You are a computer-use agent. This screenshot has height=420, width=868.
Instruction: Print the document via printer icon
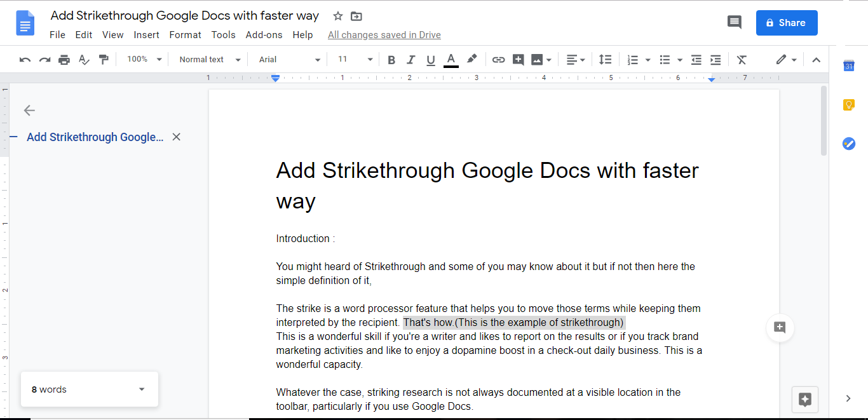click(64, 60)
